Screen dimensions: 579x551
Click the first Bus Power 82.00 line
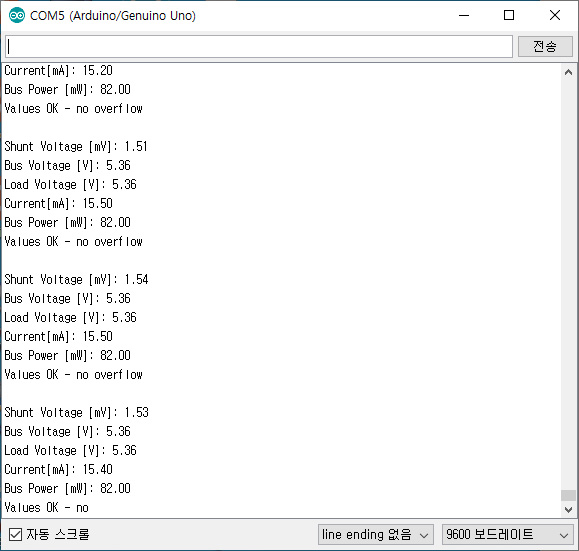pyautogui.click(x=68, y=90)
